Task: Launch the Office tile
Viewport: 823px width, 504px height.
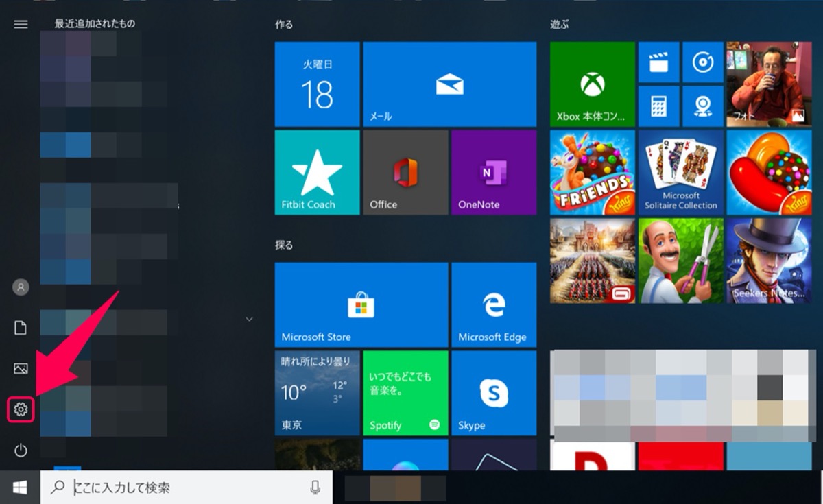Action: coord(405,173)
